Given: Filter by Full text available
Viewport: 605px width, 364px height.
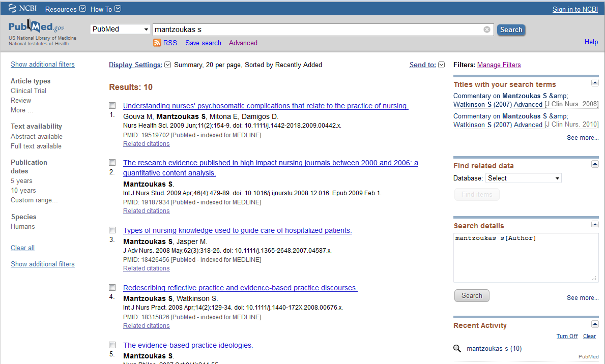Looking at the screenshot, I should (x=36, y=146).
